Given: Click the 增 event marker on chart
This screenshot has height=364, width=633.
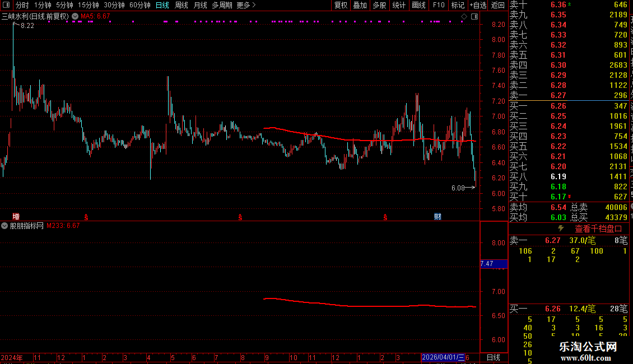Looking at the screenshot, I should click(16, 216).
